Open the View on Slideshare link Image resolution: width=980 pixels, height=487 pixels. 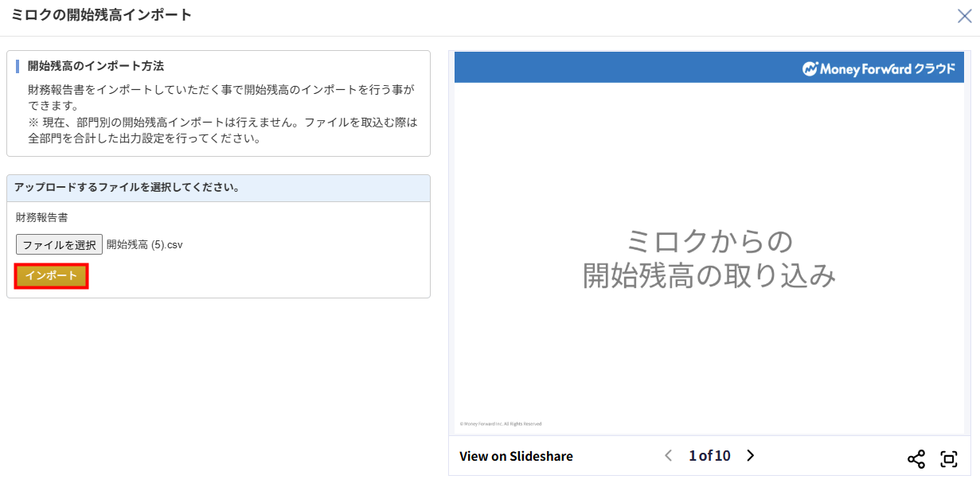(516, 456)
